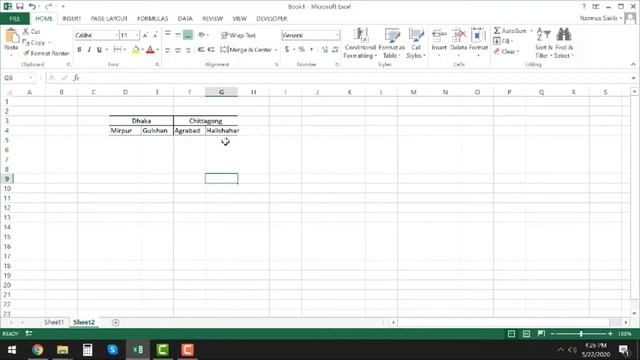Click Save icon in quick access

20,7
